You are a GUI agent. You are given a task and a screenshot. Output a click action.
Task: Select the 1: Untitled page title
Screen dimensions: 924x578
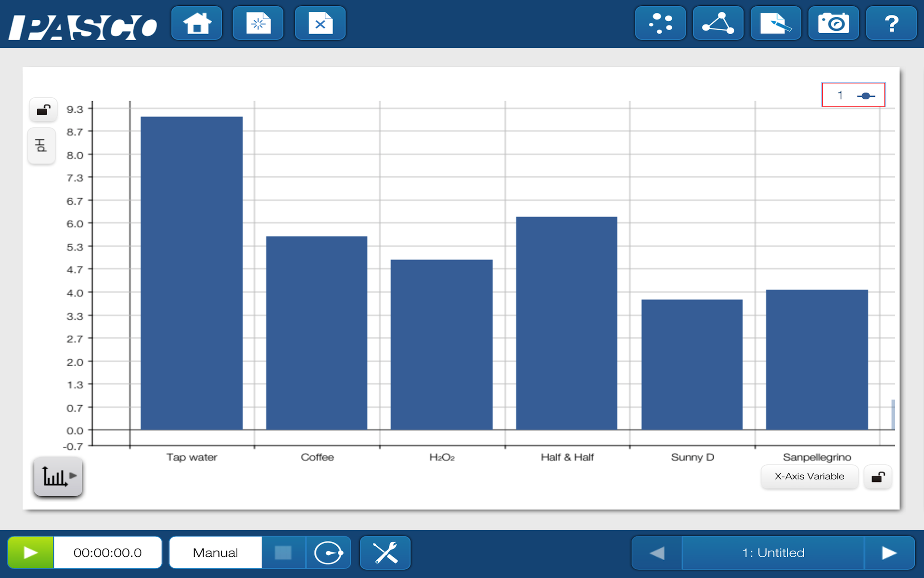point(773,552)
